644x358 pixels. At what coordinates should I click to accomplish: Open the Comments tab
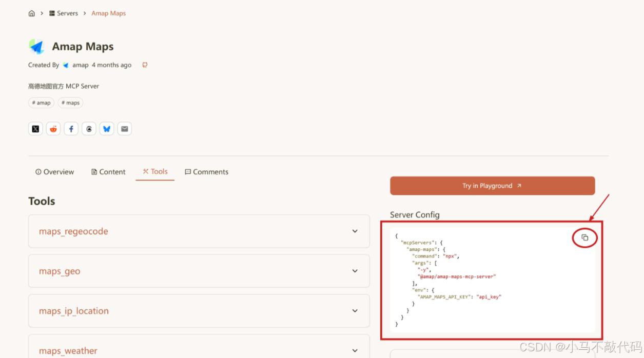[206, 172]
